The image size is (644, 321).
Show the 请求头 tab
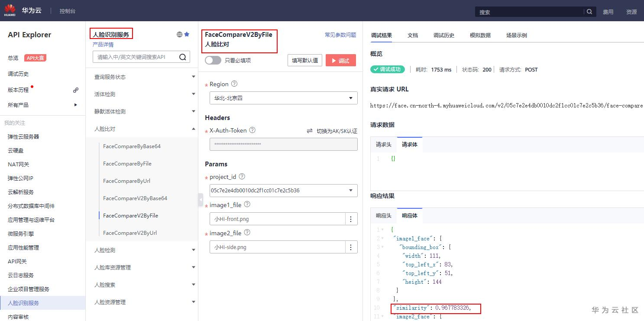coord(384,145)
